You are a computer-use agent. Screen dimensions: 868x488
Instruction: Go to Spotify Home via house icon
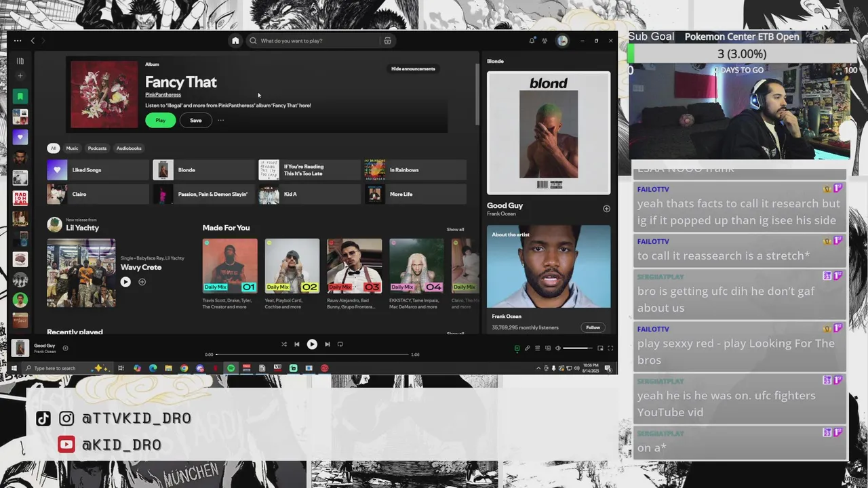pyautogui.click(x=235, y=41)
